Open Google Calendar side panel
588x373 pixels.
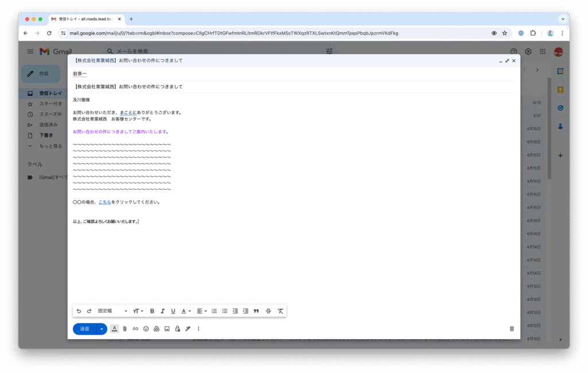[560, 71]
